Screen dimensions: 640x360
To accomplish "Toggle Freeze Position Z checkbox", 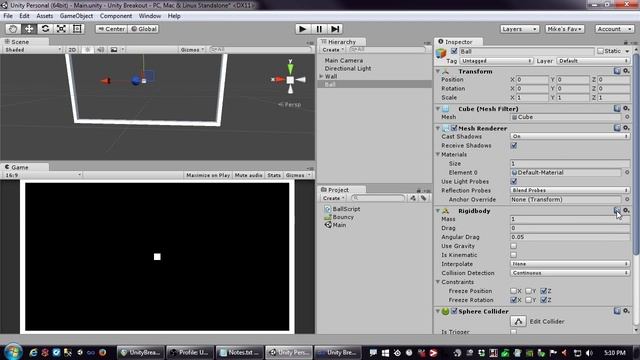I will coord(543,291).
